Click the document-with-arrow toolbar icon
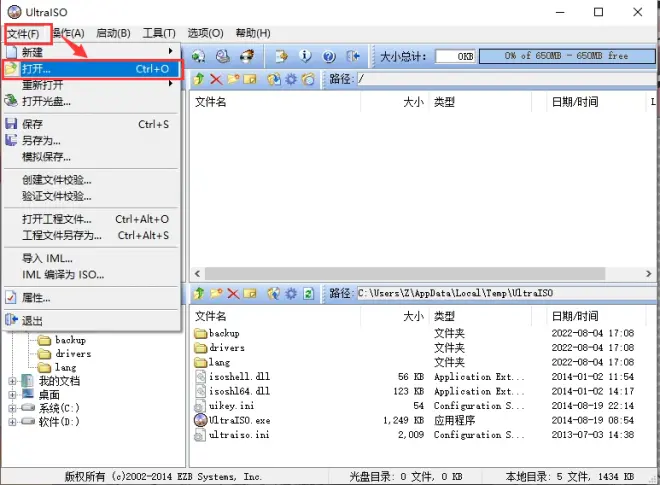The height and width of the screenshot is (485, 660). (281, 56)
